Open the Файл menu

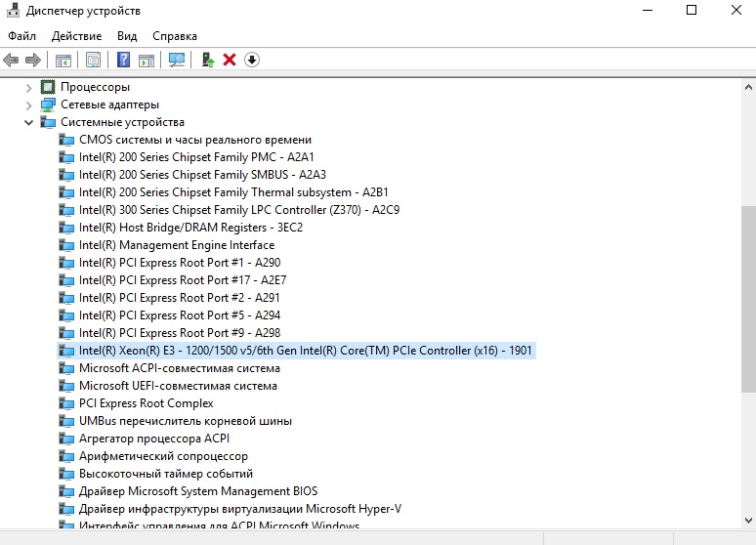pos(21,35)
